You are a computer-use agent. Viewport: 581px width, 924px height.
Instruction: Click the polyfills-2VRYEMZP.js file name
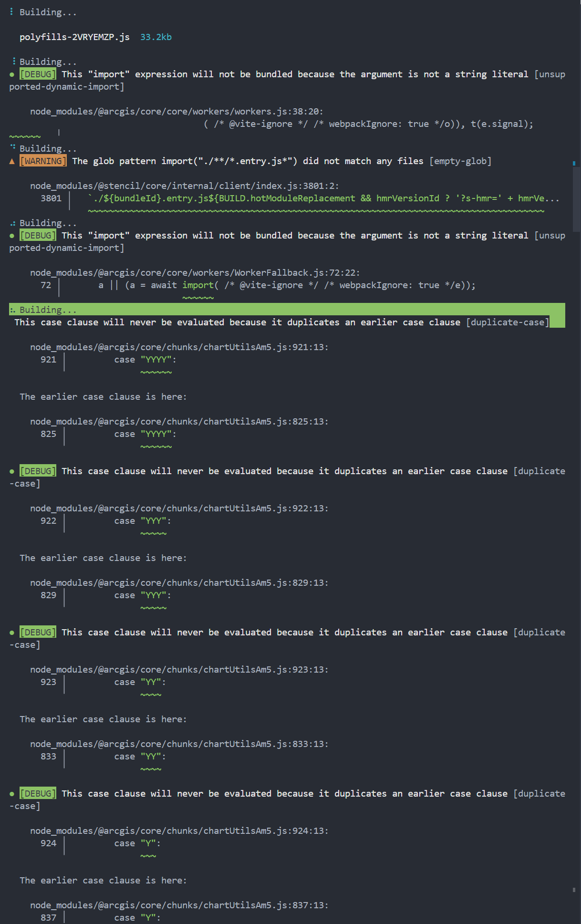74,37
